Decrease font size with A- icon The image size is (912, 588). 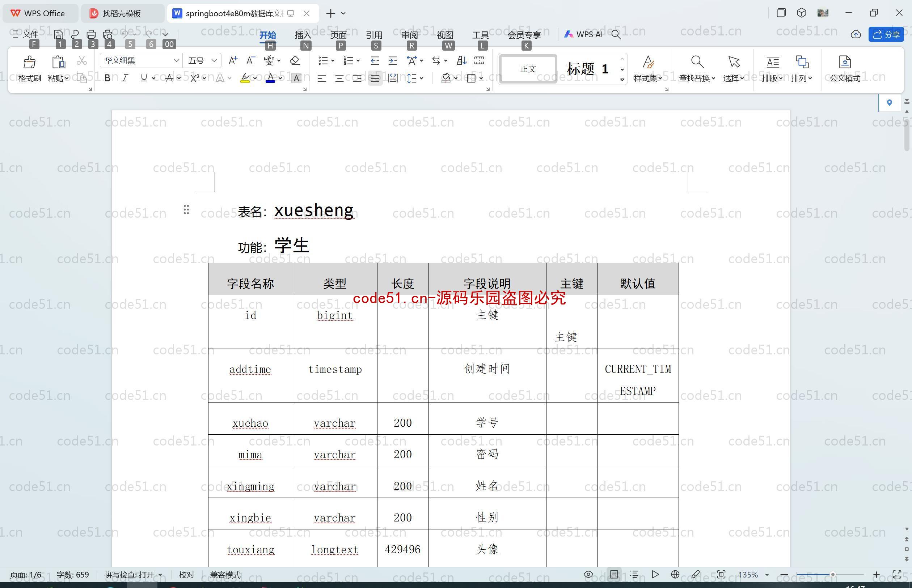pyautogui.click(x=250, y=60)
